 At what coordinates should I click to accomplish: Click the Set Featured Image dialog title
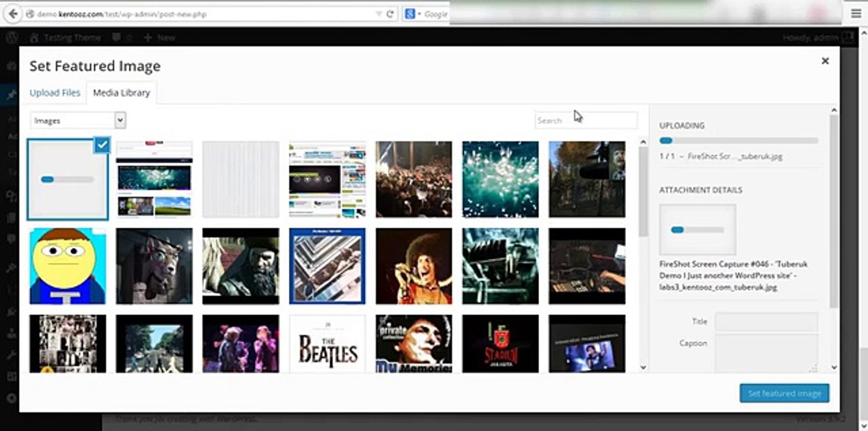(x=95, y=66)
